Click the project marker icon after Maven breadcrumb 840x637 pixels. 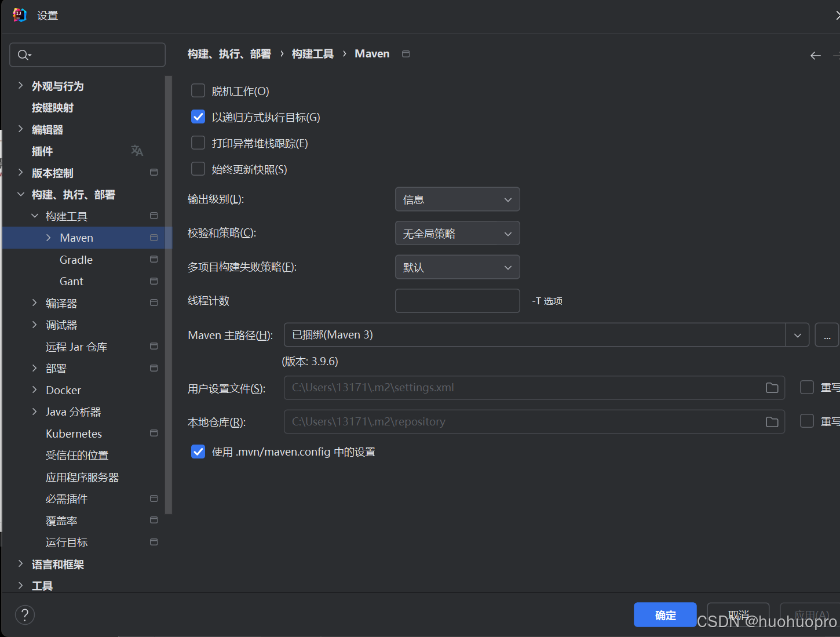click(406, 54)
